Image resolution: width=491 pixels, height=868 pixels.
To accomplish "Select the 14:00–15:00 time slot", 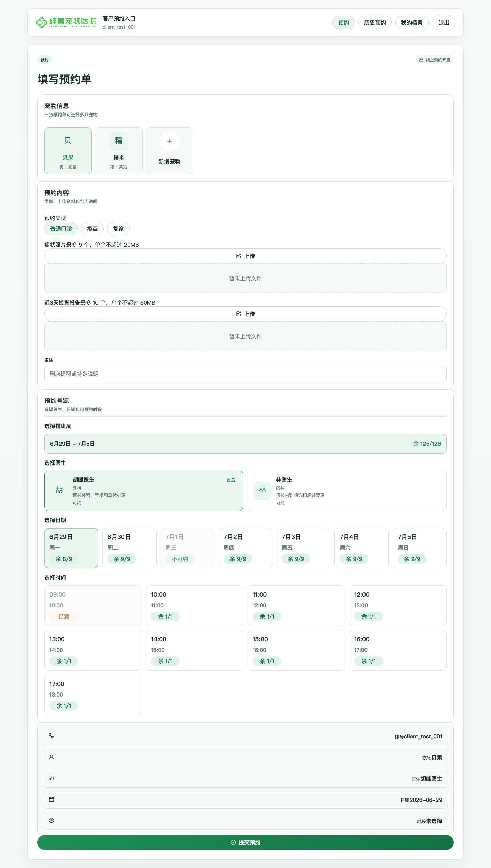I will click(x=195, y=650).
